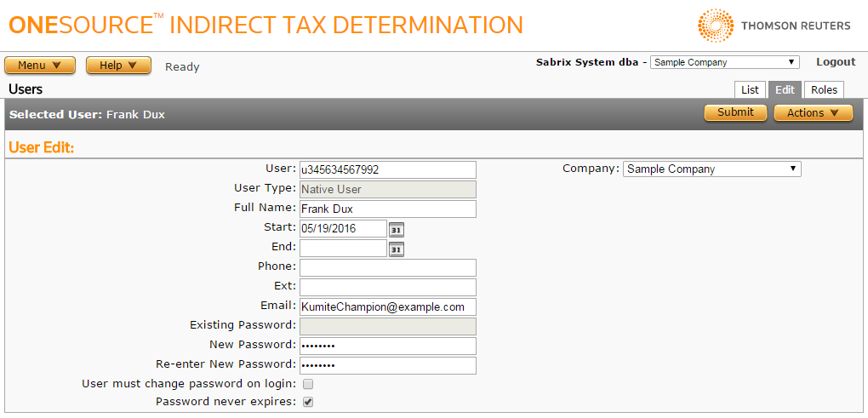Open the Menu dropdown button
This screenshot has height=418, width=868.
40,66
